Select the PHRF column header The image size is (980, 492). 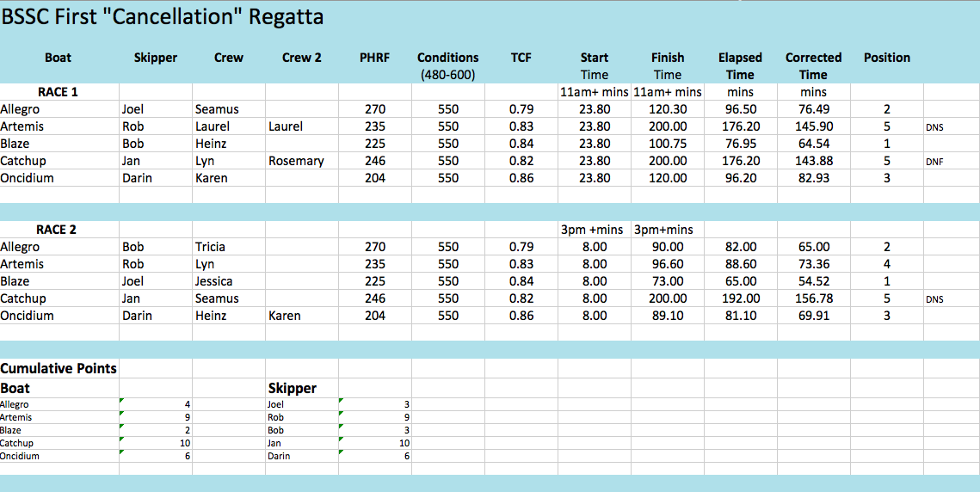[x=374, y=58]
